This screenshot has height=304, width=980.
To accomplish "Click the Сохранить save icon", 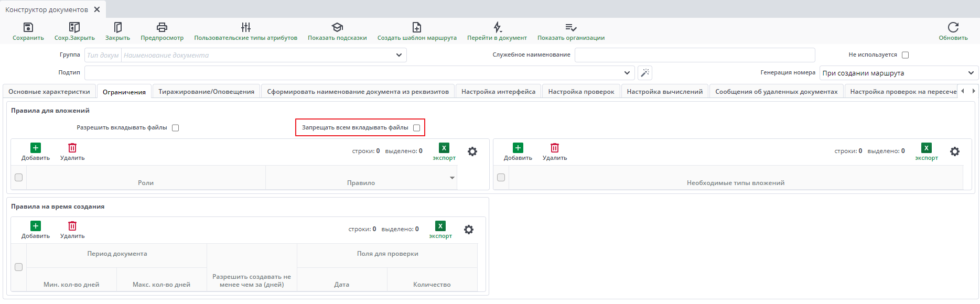I will 28,27.
